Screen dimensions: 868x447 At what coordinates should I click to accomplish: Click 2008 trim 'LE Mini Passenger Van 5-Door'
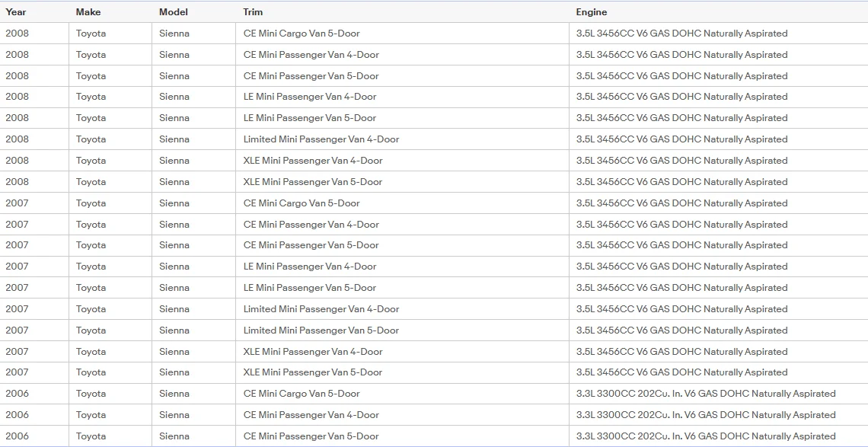pyautogui.click(x=310, y=118)
